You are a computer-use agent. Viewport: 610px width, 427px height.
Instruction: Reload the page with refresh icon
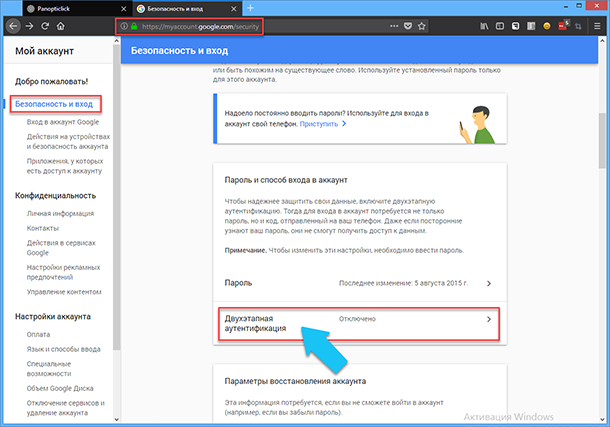click(45, 26)
